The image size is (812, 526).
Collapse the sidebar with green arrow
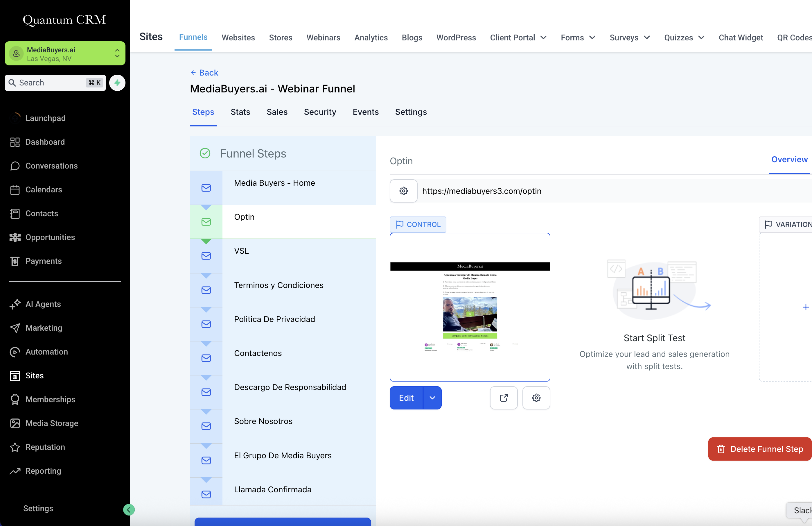(129, 510)
